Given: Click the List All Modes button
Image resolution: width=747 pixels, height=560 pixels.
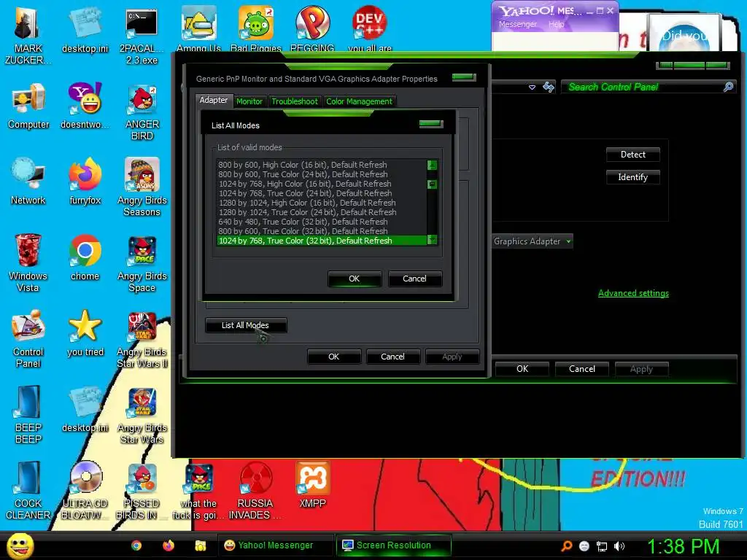Looking at the screenshot, I should (245, 325).
